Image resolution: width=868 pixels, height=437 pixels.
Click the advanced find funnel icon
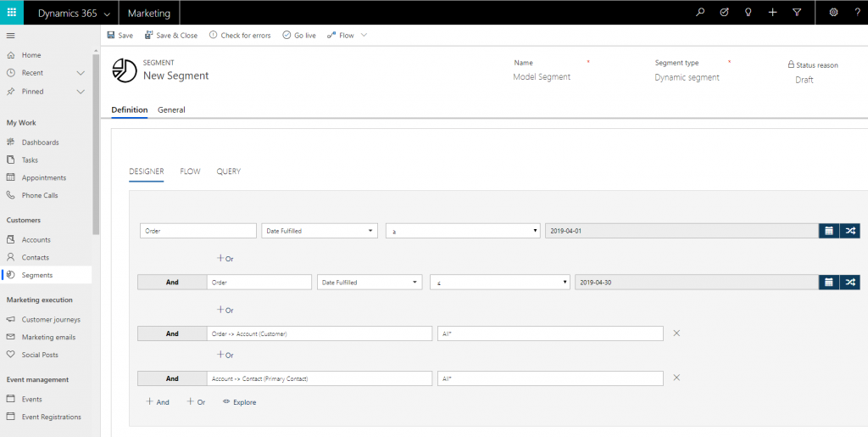797,13
